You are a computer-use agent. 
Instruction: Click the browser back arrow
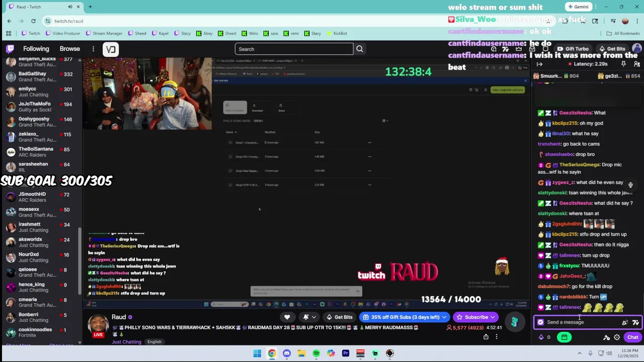pos(9,21)
